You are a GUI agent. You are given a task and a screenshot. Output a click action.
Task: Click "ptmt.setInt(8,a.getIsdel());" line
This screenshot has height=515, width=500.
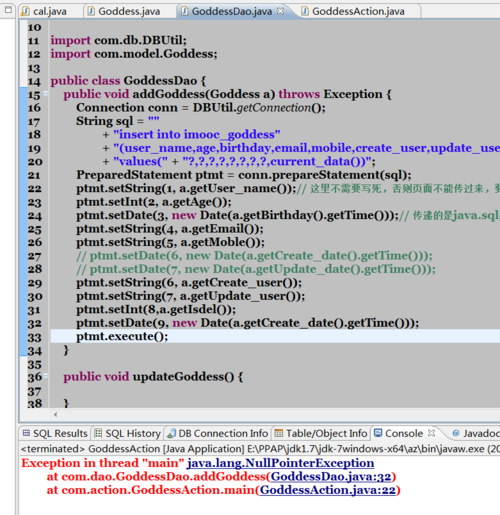click(156, 309)
